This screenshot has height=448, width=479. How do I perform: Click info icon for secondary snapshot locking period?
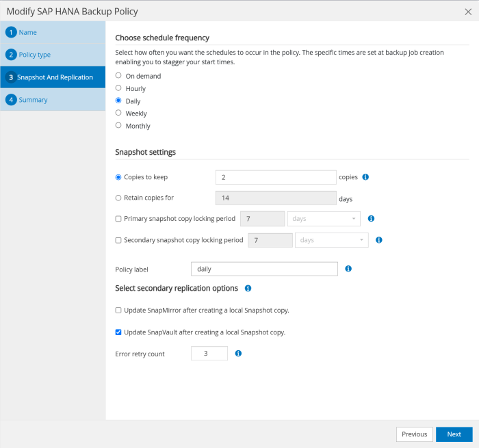coord(379,240)
